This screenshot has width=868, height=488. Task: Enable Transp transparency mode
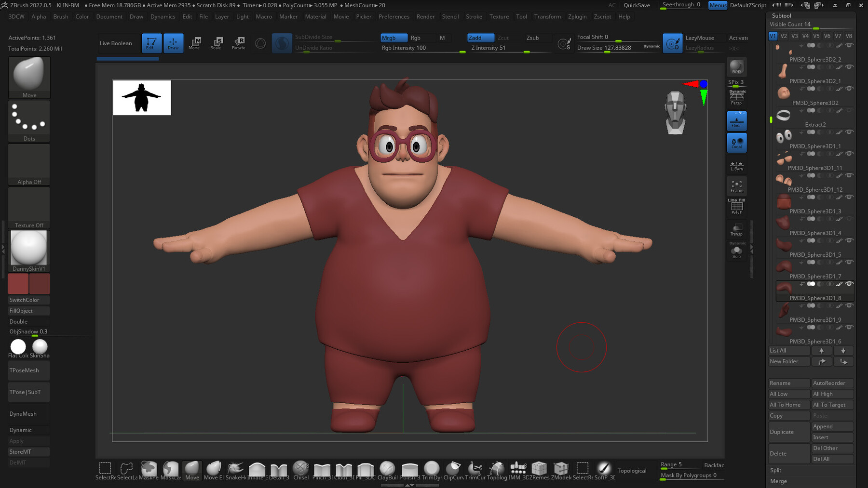tap(736, 230)
